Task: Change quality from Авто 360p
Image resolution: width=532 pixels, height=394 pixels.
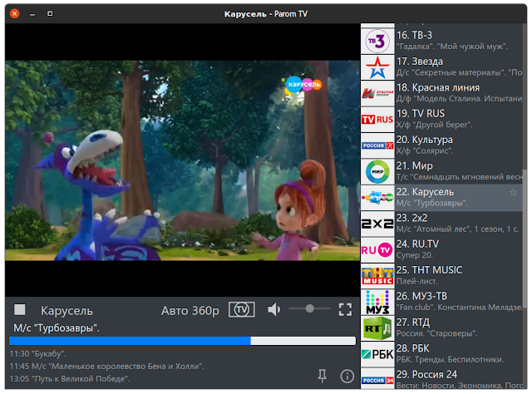Action: [x=190, y=311]
